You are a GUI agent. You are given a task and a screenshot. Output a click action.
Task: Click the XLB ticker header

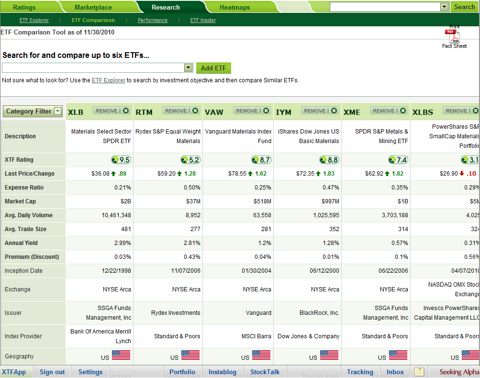(x=76, y=112)
